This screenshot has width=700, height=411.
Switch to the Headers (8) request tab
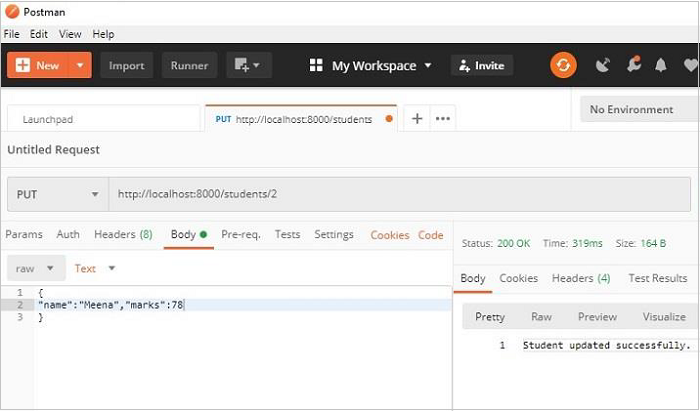tap(123, 234)
